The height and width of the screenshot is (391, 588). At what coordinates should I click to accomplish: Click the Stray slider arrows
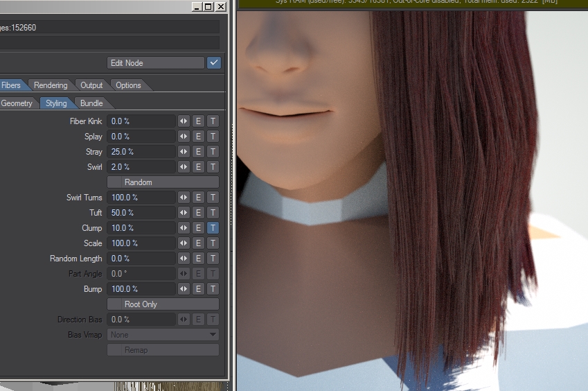(x=184, y=152)
